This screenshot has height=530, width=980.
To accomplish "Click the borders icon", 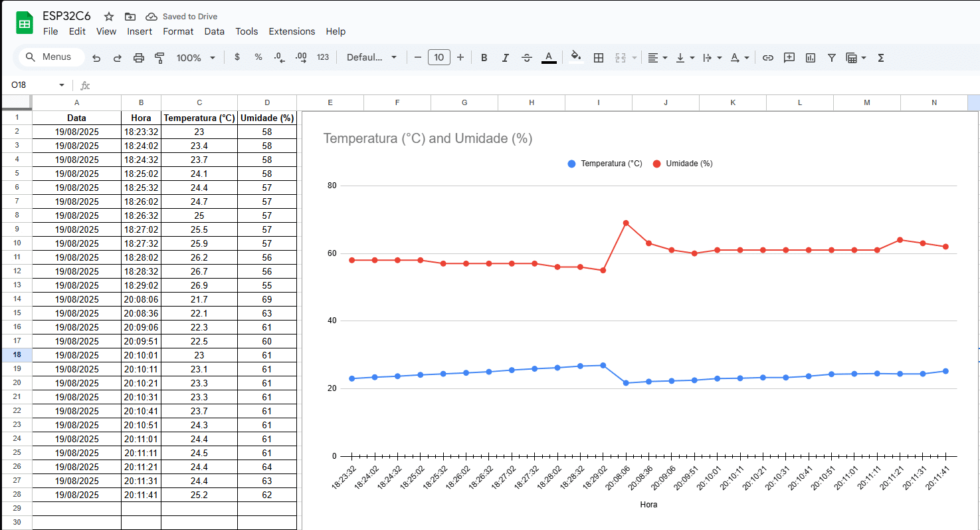I will (598, 58).
